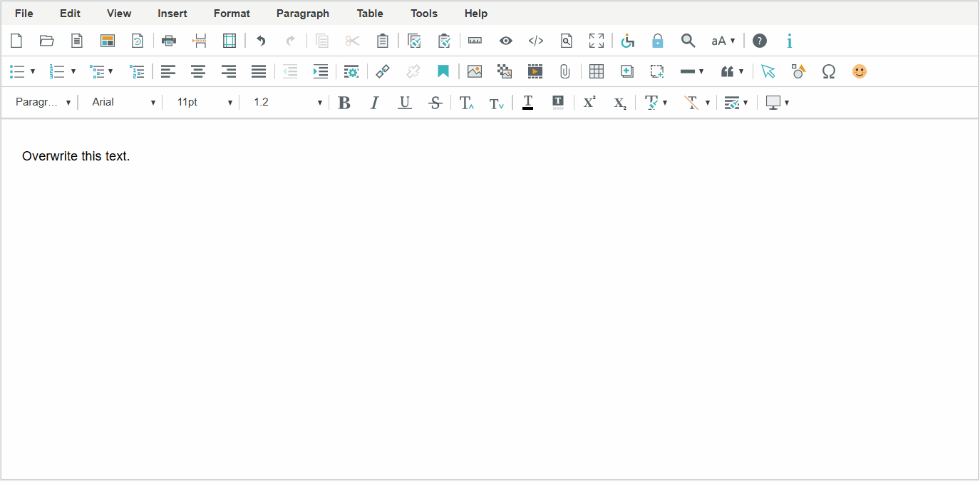
Task: Toggle italic formatting
Action: click(374, 103)
